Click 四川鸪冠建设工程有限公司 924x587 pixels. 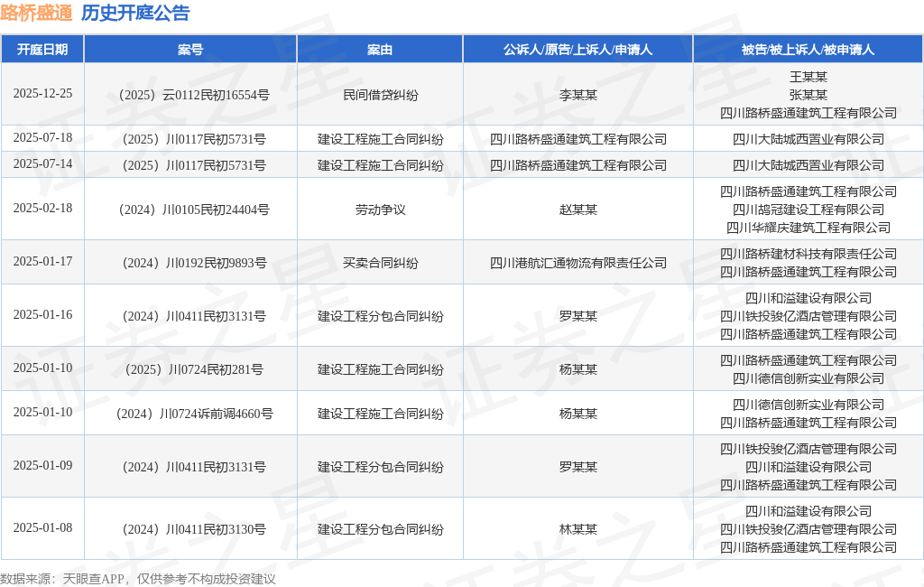point(808,210)
